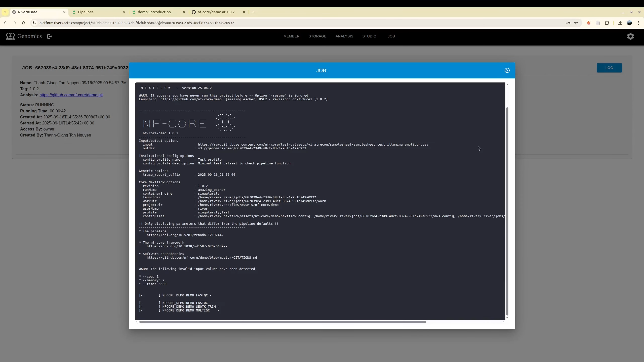Screen dimensions: 644x362
Task: Switch to nf-core/demo at 1.0.2 tab
Action: click(216, 12)
